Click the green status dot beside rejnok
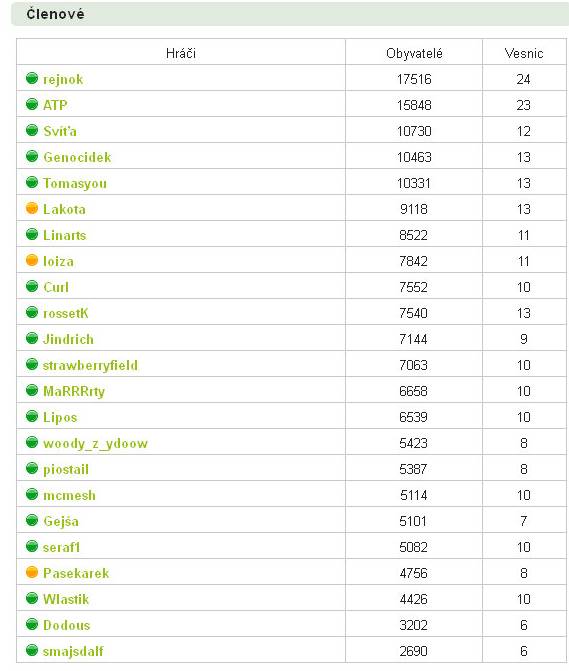 click(x=32, y=78)
